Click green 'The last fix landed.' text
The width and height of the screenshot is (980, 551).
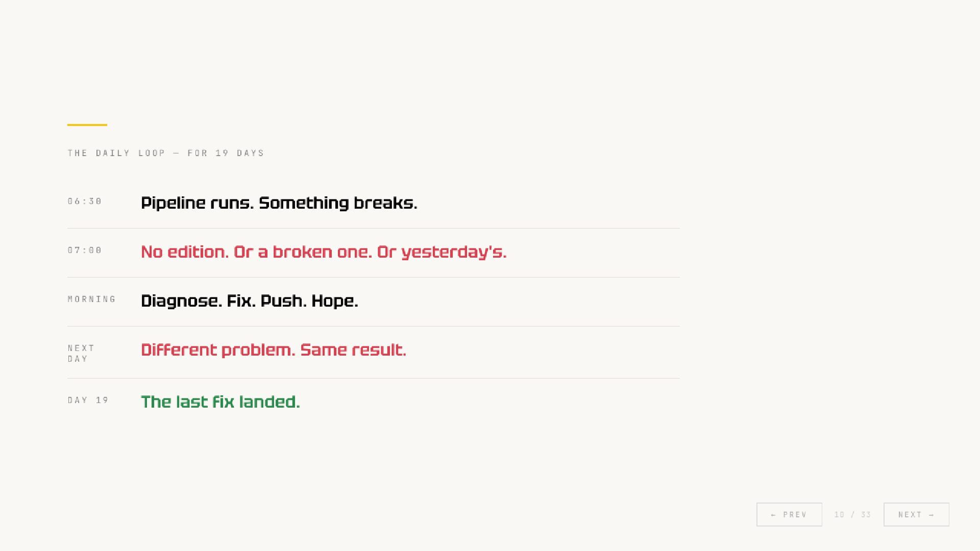pos(220,402)
